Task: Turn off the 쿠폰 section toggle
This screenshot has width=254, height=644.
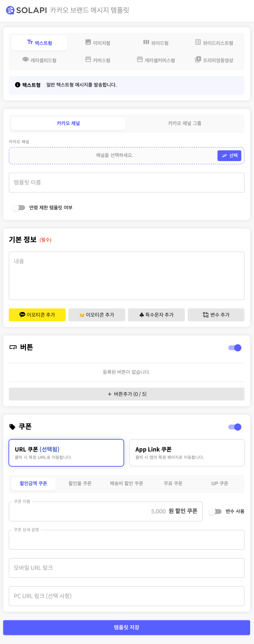Action: pyautogui.click(x=235, y=427)
